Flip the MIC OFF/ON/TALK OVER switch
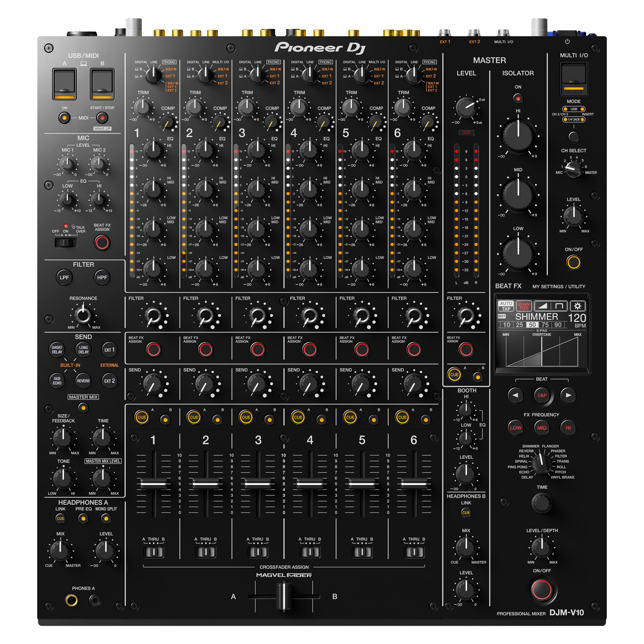The height and width of the screenshot is (644, 644). pos(66,243)
